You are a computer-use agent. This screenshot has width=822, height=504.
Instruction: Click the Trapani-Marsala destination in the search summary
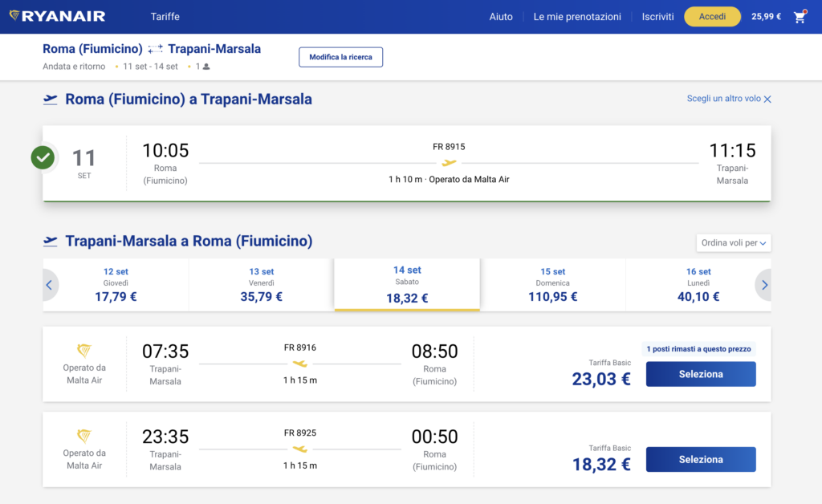[x=214, y=49]
